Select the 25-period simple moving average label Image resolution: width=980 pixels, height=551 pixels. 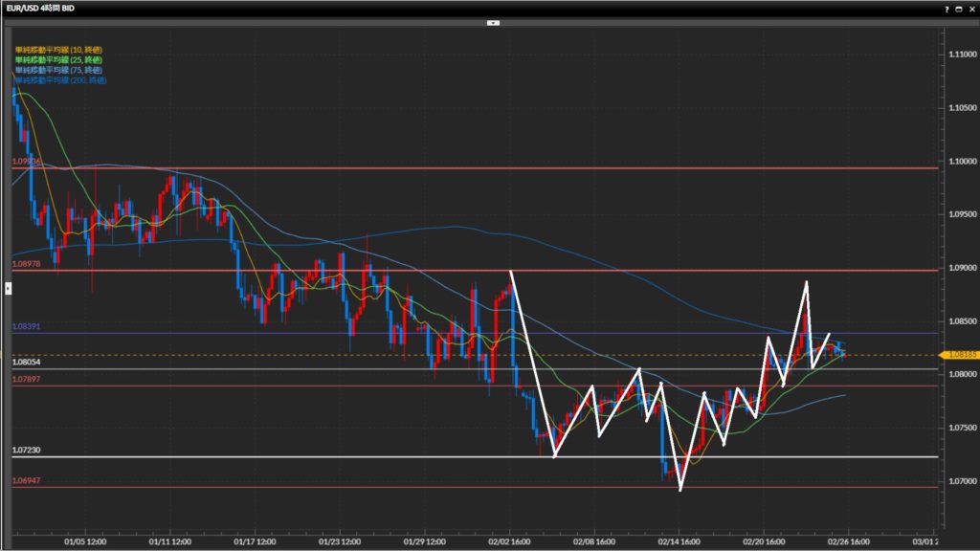click(57, 60)
